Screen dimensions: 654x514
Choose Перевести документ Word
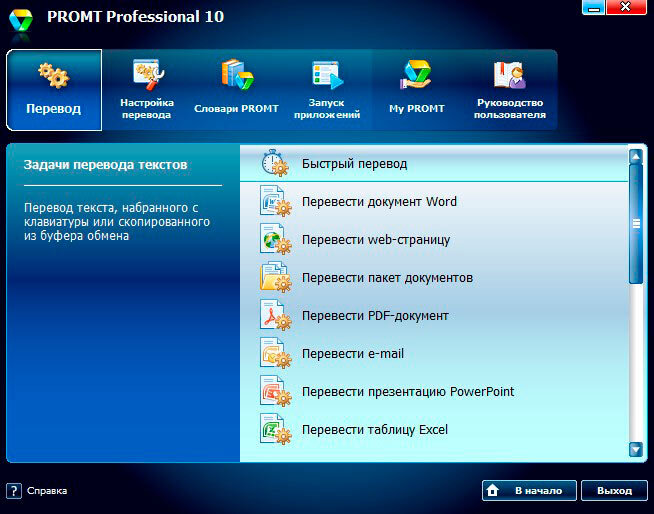pos(434,202)
